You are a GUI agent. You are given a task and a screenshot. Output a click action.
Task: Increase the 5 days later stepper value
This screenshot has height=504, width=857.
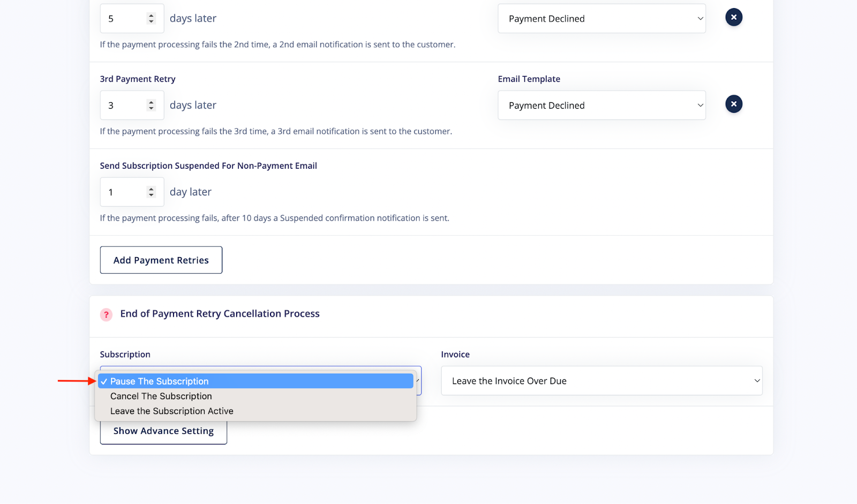tap(151, 16)
